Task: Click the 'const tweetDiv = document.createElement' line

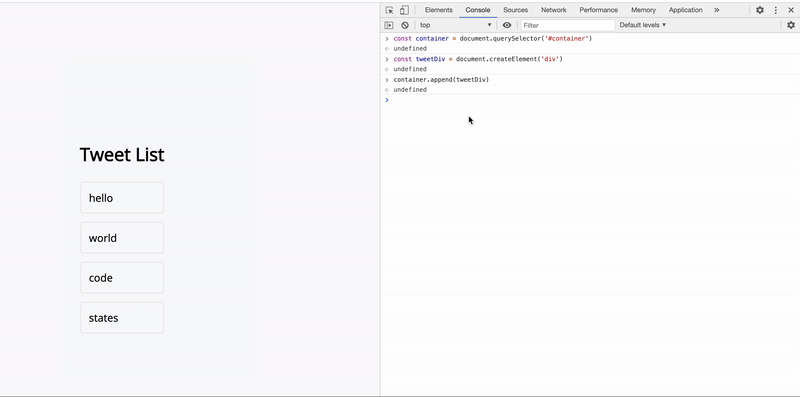Action: [478, 59]
